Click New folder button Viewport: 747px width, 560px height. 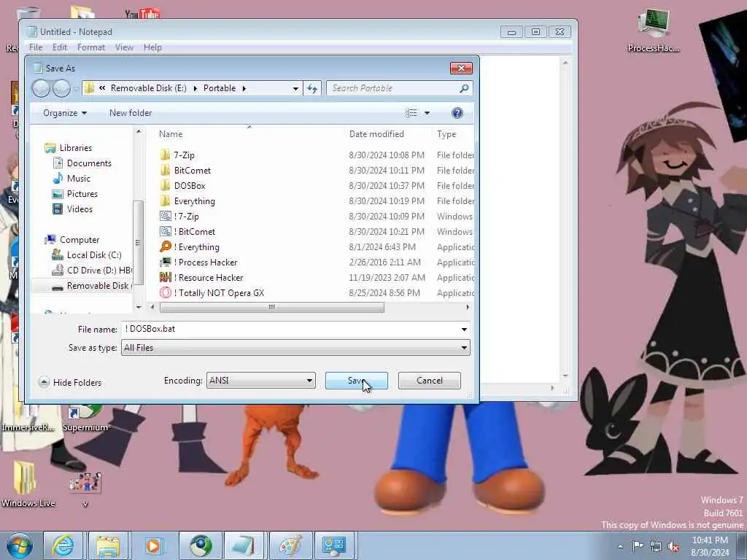(131, 113)
